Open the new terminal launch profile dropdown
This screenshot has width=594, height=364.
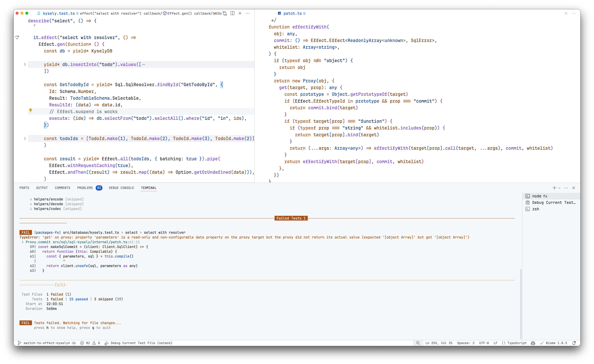559,188
